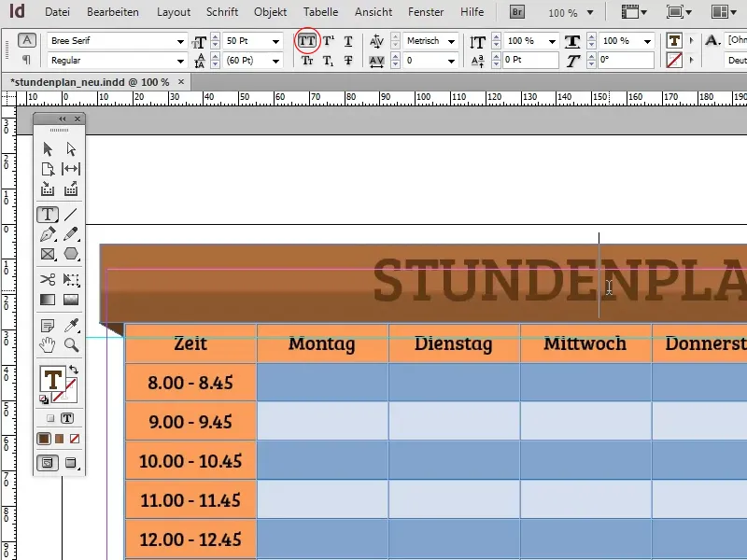Open the vertical scale 100 % dropdown
747x560 pixels.
point(552,41)
